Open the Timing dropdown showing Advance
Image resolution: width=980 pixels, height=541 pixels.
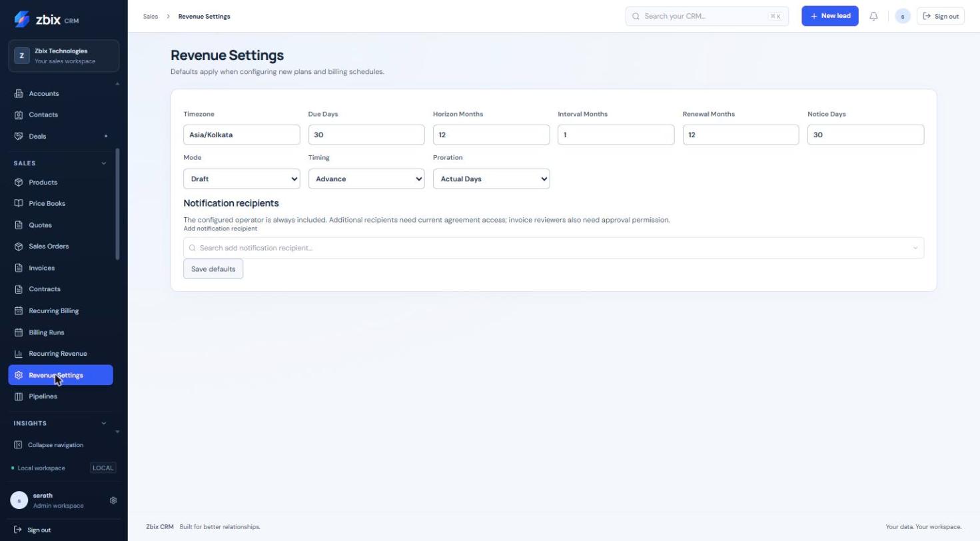coord(366,179)
